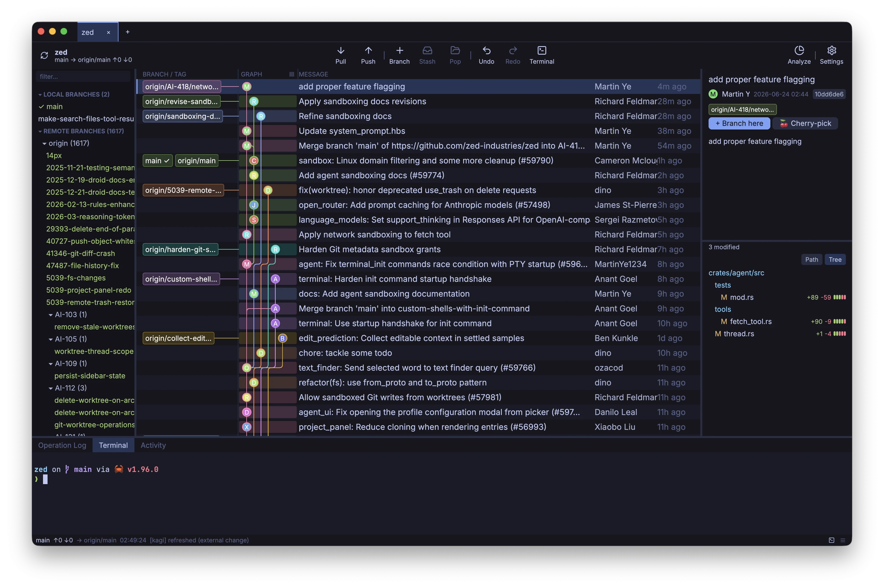Click the Pull icon in toolbar
This screenshot has width=884, height=588.
pos(340,51)
